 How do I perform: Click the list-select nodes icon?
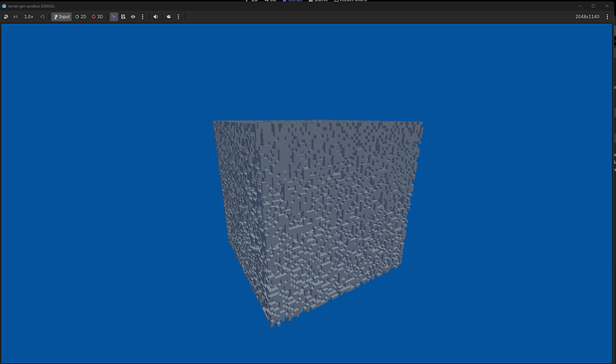(x=123, y=17)
